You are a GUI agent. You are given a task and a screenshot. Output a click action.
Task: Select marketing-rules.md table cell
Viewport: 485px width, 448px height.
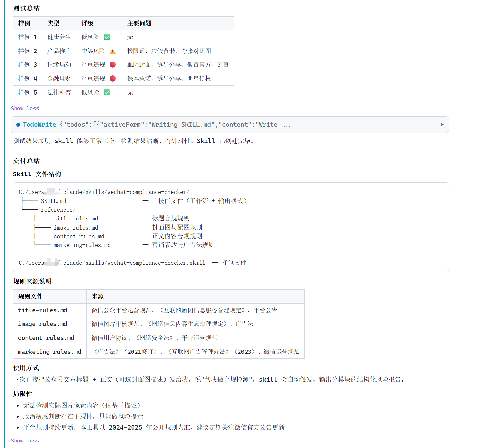pos(50,352)
